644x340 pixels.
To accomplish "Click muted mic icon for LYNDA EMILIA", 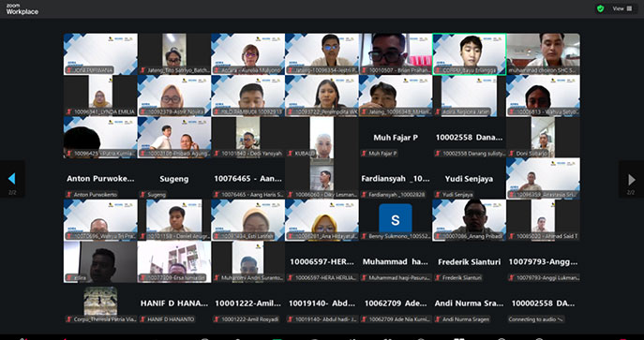I will pos(69,111).
